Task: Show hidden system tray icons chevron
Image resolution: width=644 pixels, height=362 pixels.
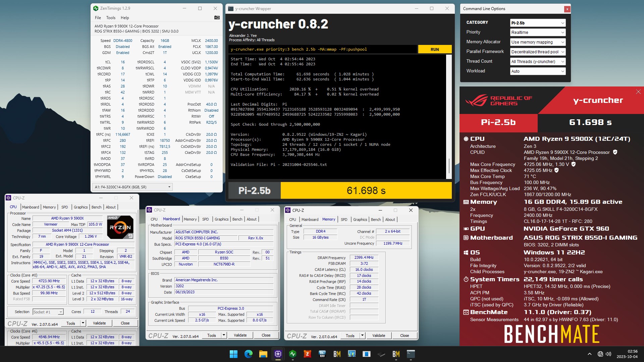Action: coord(589,354)
